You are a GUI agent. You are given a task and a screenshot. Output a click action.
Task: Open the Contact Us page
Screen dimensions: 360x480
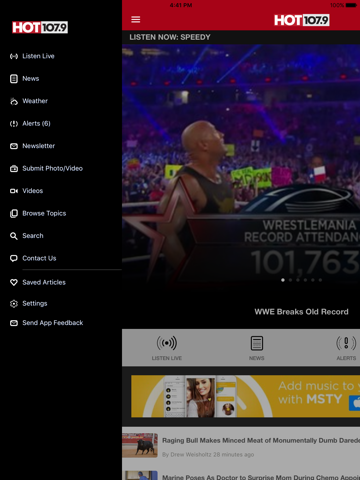coord(33,258)
